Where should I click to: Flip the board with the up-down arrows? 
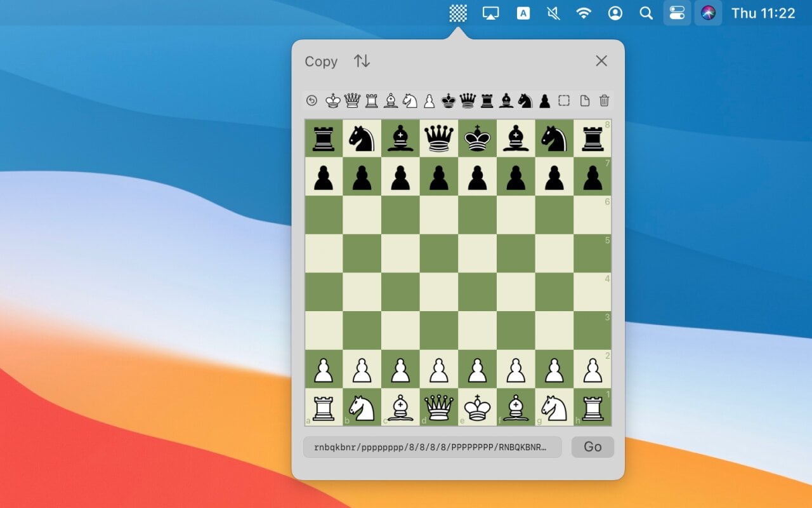tap(362, 61)
